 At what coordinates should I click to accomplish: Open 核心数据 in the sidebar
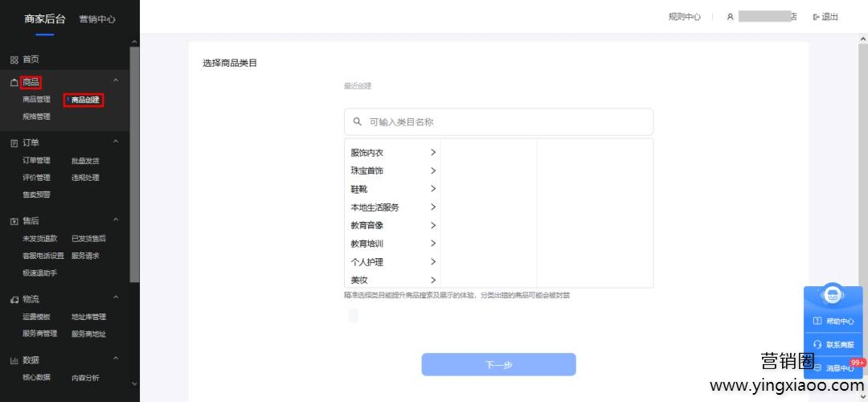[x=36, y=377]
